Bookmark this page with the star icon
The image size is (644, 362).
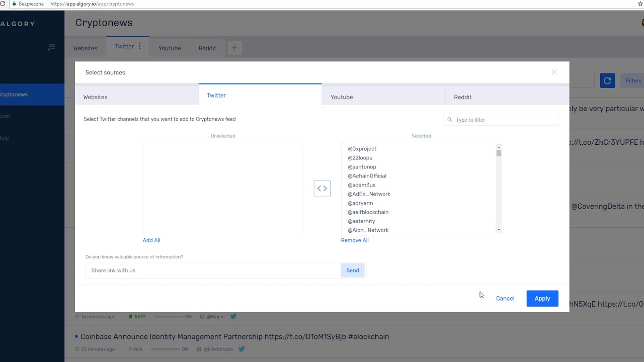click(x=640, y=4)
